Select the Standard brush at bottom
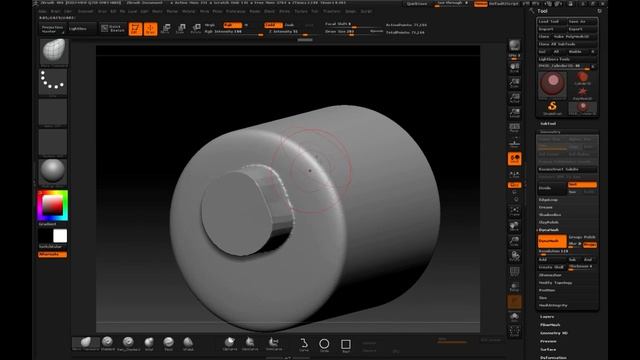This screenshot has height=360, width=640. [x=108, y=343]
